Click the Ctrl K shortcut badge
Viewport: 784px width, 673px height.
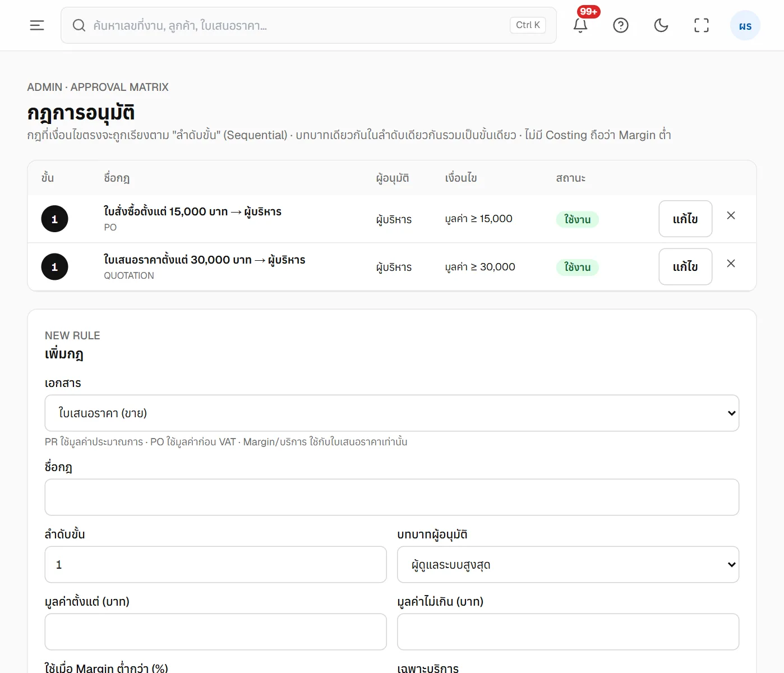point(528,25)
